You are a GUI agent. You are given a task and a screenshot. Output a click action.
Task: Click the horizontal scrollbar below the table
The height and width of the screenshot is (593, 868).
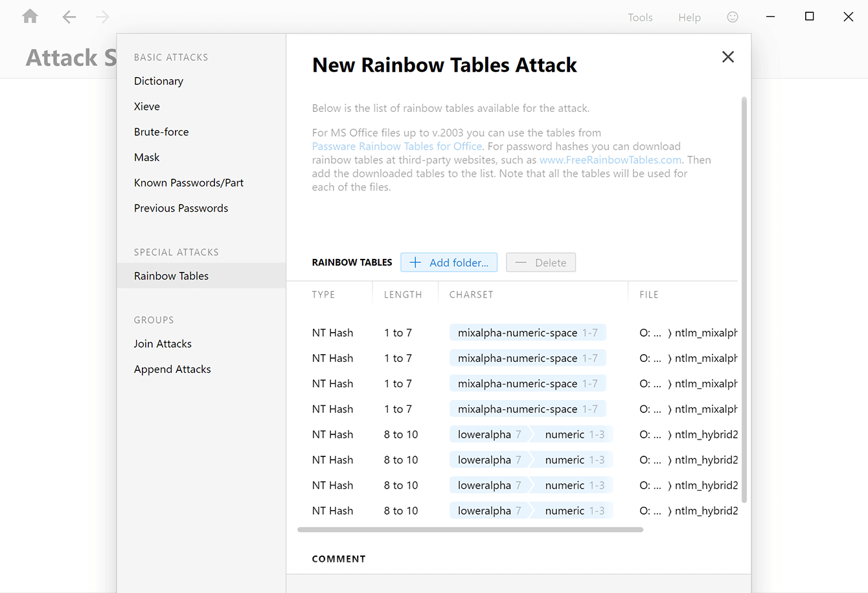point(470,530)
